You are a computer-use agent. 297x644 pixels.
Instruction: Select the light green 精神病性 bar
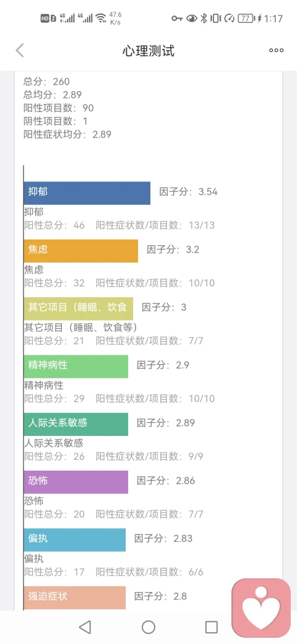click(76, 367)
